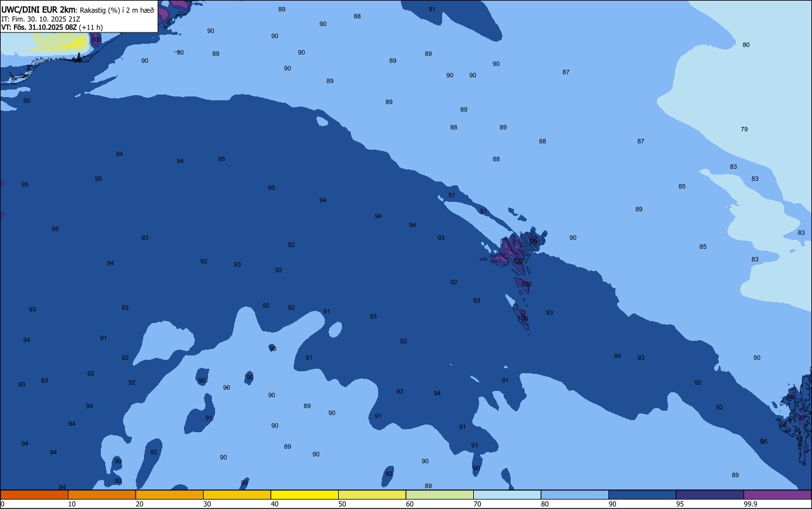Screen dimensions: 812x509
Task: Click the '95' tick label on the color scale
Action: pos(680,504)
